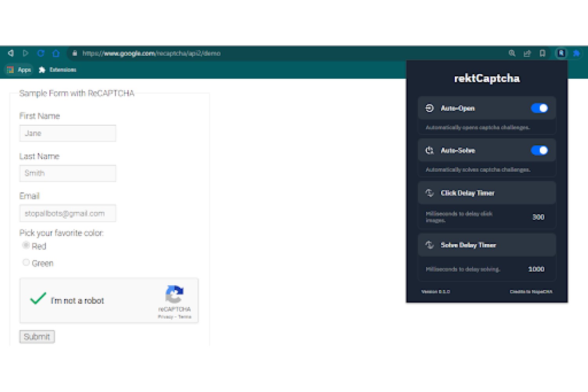Click the 'Milliseconds to delay solving' description

click(x=463, y=269)
